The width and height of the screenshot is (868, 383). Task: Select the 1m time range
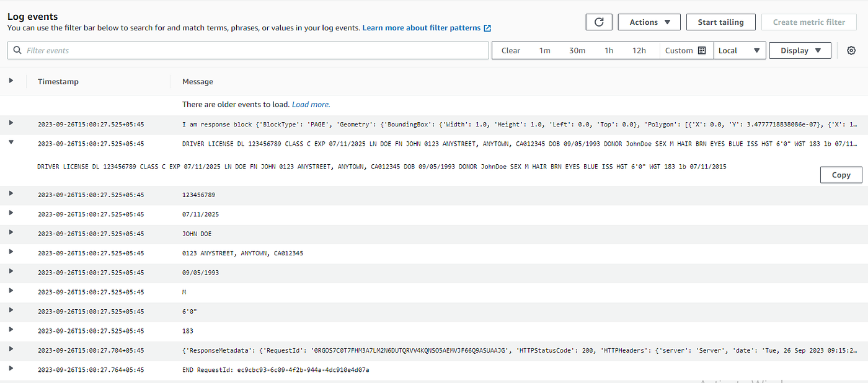pos(544,51)
